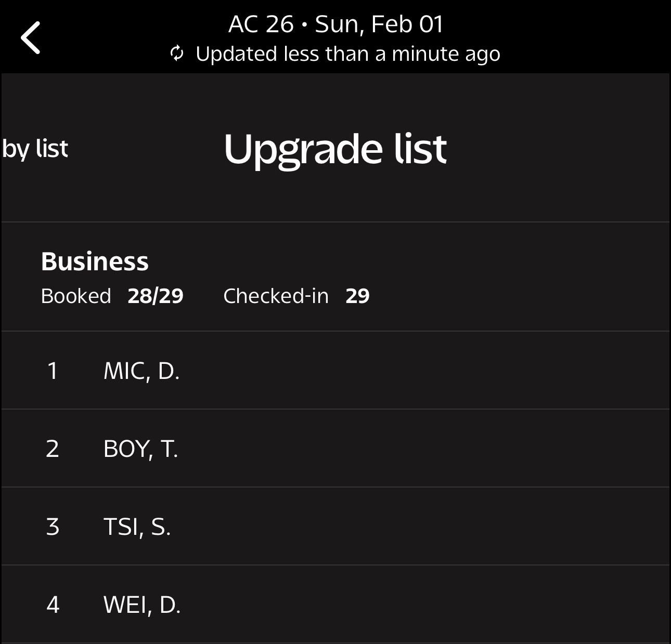671x644 pixels.
Task: Select passenger TSI, S. row
Action: coord(137,527)
